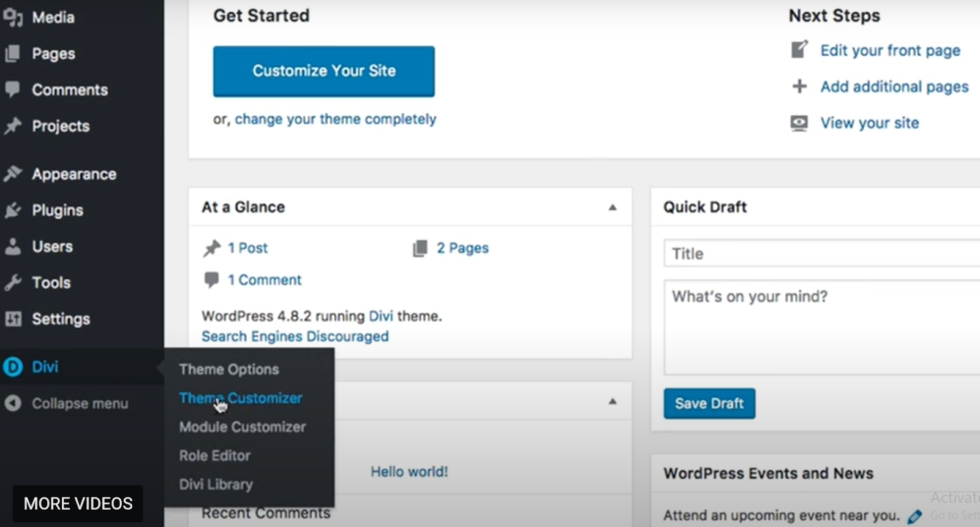Screen dimensions: 980x527
Task: Open the 1 Post link
Action: [x=248, y=248]
